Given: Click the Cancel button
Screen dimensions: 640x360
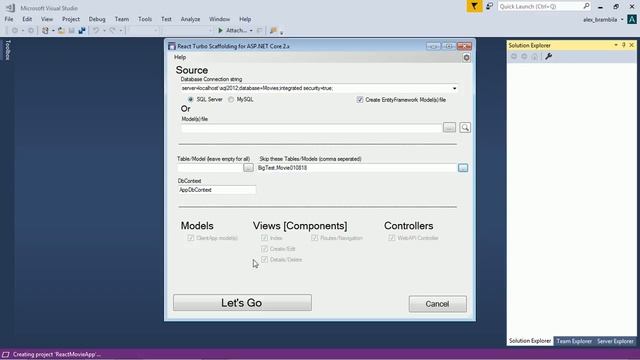Looking at the screenshot, I should pyautogui.click(x=438, y=304).
